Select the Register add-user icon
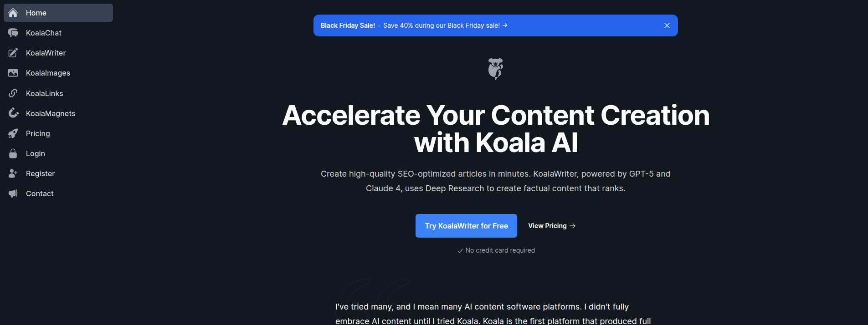This screenshot has width=868, height=325. tap(13, 173)
